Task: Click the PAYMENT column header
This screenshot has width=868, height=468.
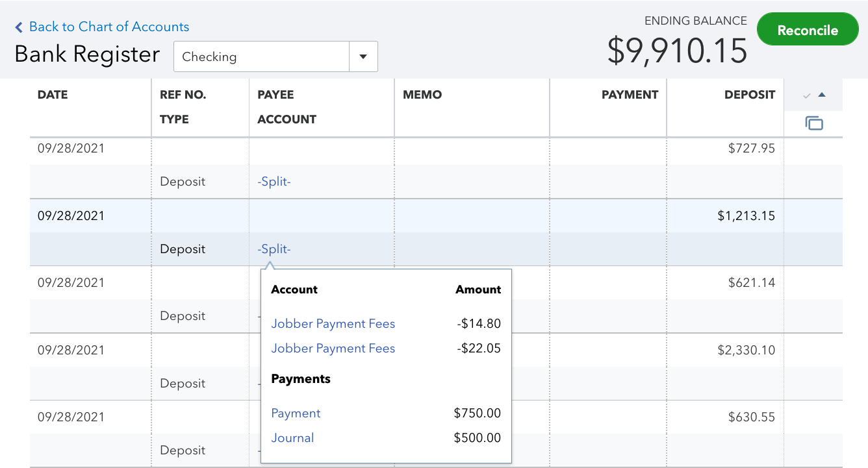Action: [x=629, y=95]
